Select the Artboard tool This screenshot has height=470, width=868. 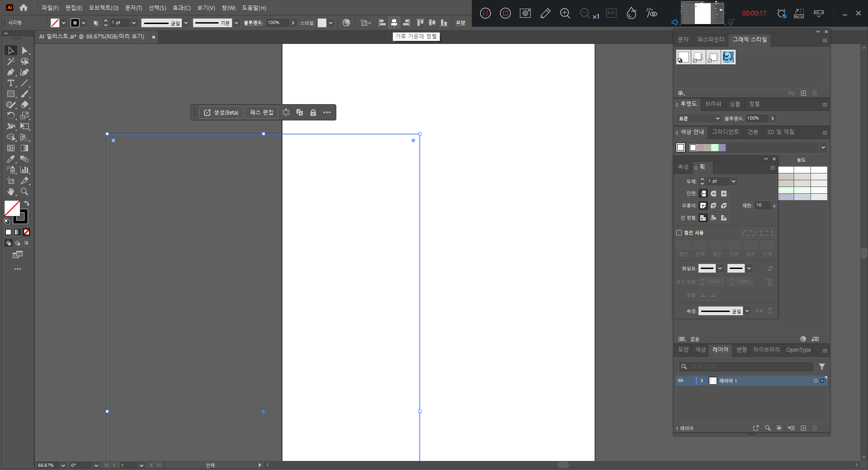pyautogui.click(x=11, y=181)
